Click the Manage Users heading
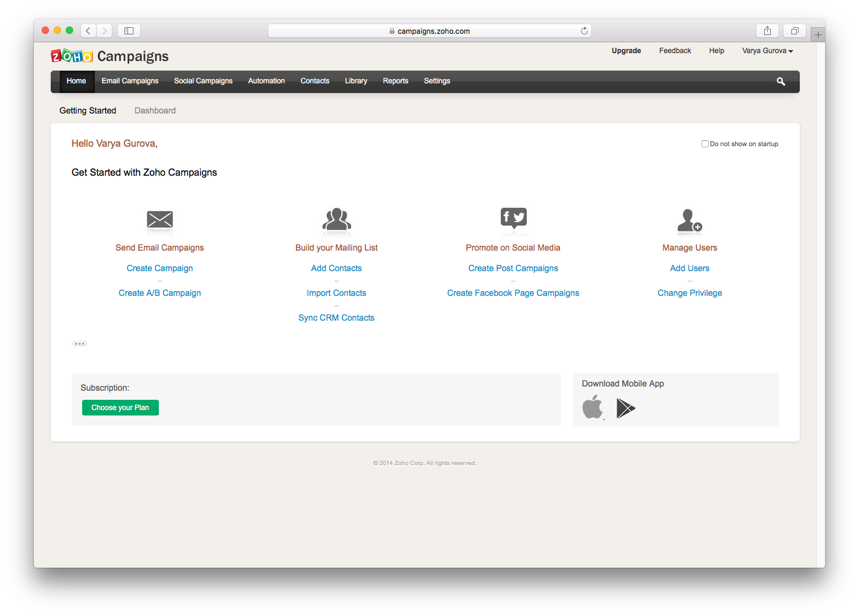 690,248
